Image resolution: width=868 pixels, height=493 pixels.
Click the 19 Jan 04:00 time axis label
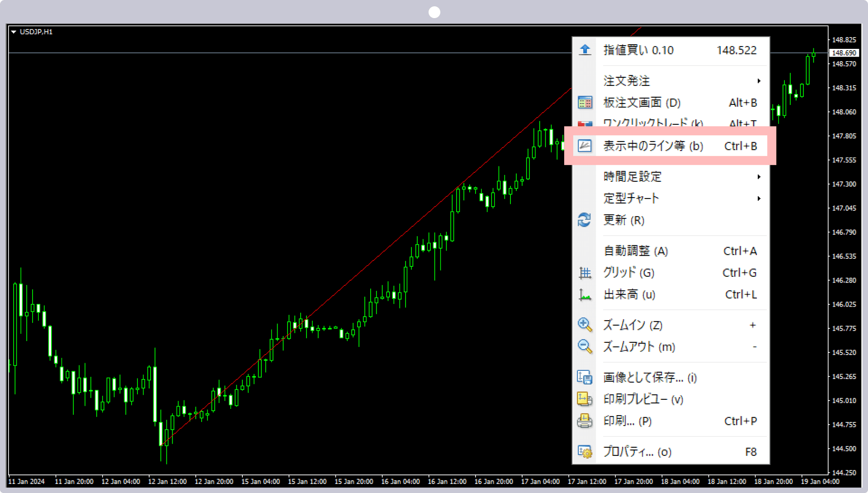point(820,482)
